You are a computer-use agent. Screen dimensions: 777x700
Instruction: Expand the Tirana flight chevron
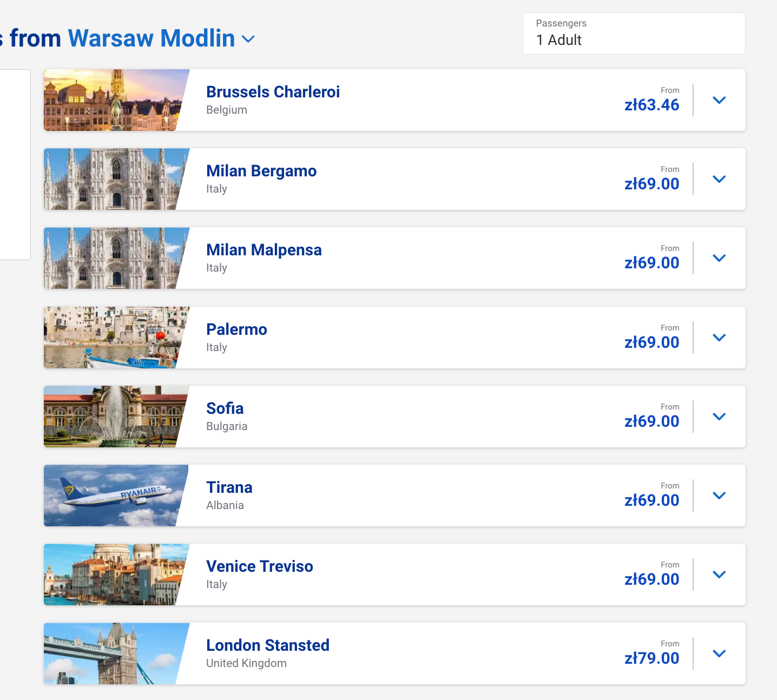[x=719, y=496]
